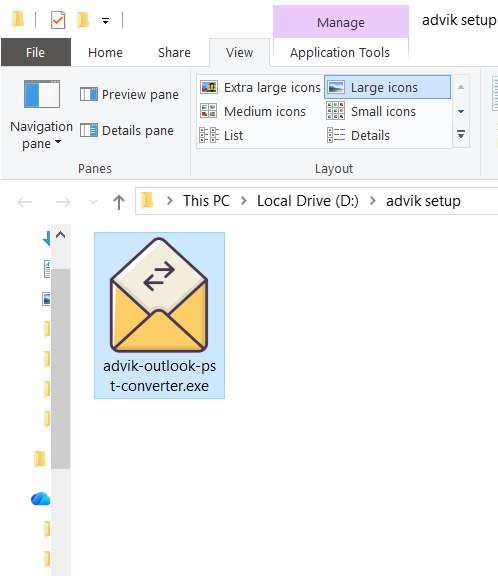Image resolution: width=498 pixels, height=576 pixels.
Task: Click Local Drive (D:) in breadcrumb
Action: pyautogui.click(x=308, y=201)
